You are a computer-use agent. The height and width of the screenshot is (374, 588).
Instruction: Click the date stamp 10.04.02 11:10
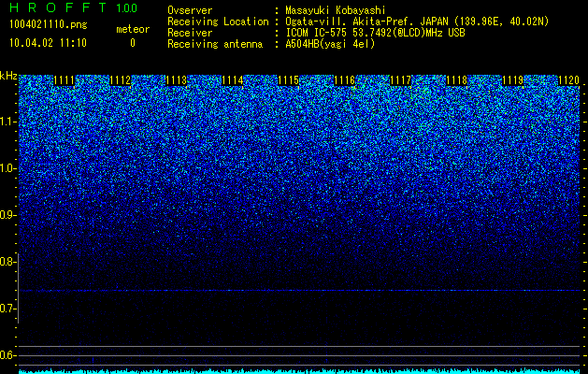[48, 43]
